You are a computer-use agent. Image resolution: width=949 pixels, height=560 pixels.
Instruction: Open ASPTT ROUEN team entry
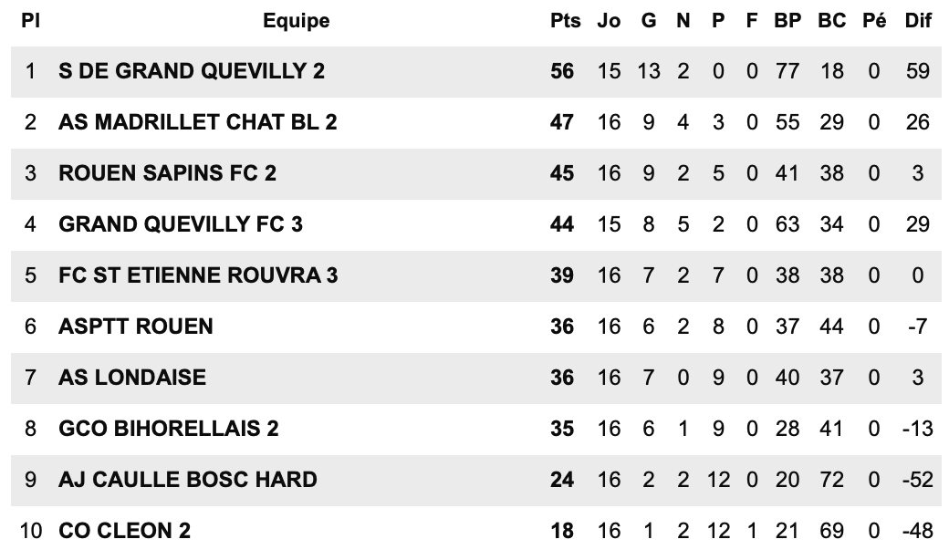click(136, 327)
